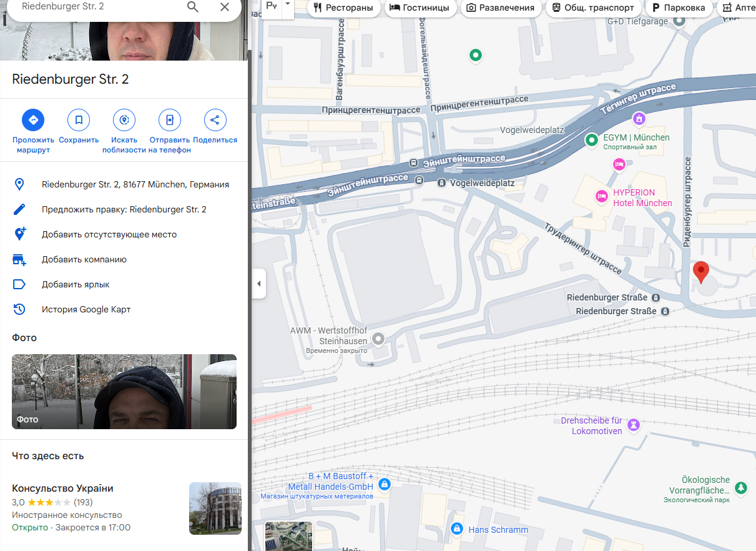Click the place title Riedenburger Str. 2
Image resolution: width=756 pixels, height=551 pixels.
71,79
